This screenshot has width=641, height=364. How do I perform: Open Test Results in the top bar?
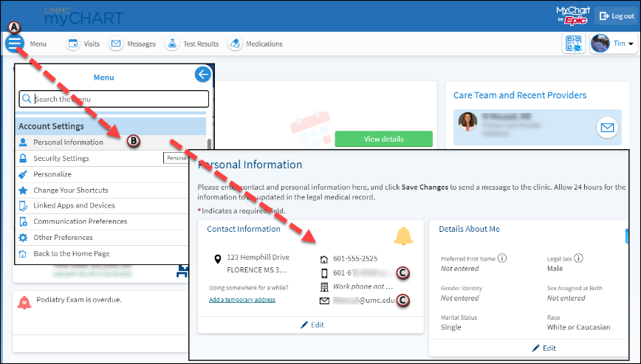click(x=192, y=44)
